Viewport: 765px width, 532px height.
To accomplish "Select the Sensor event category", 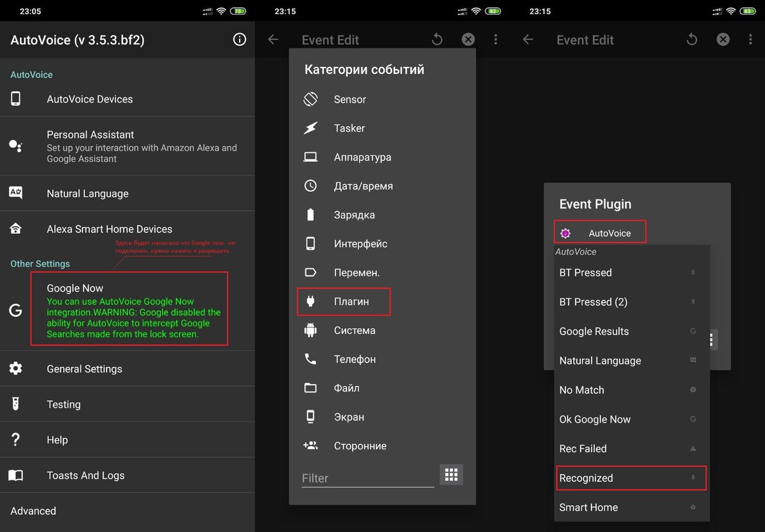I will click(x=382, y=99).
